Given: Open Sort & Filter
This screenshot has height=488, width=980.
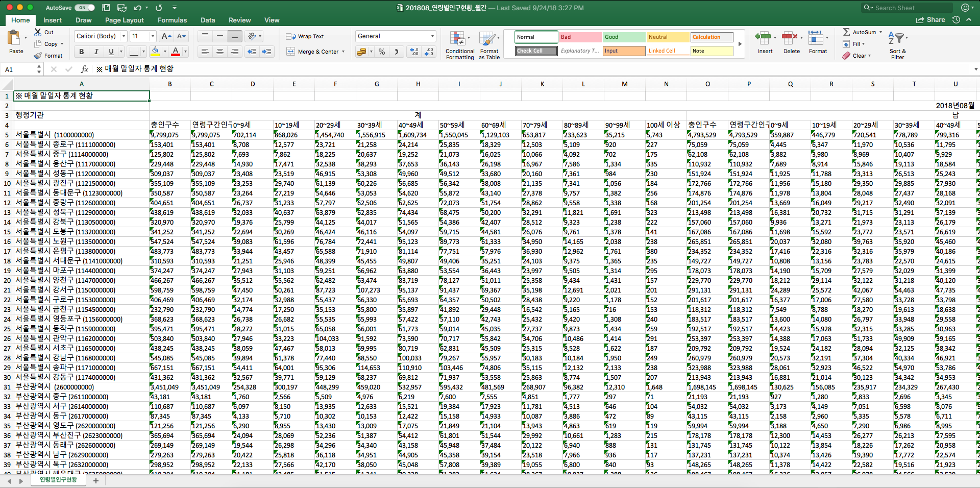Looking at the screenshot, I should point(897,45).
